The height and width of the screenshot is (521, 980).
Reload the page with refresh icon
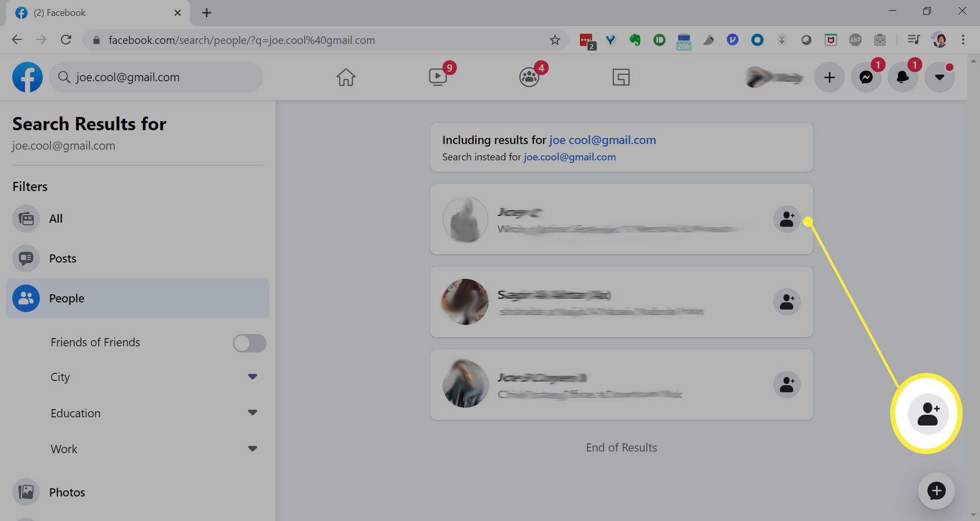[x=66, y=40]
